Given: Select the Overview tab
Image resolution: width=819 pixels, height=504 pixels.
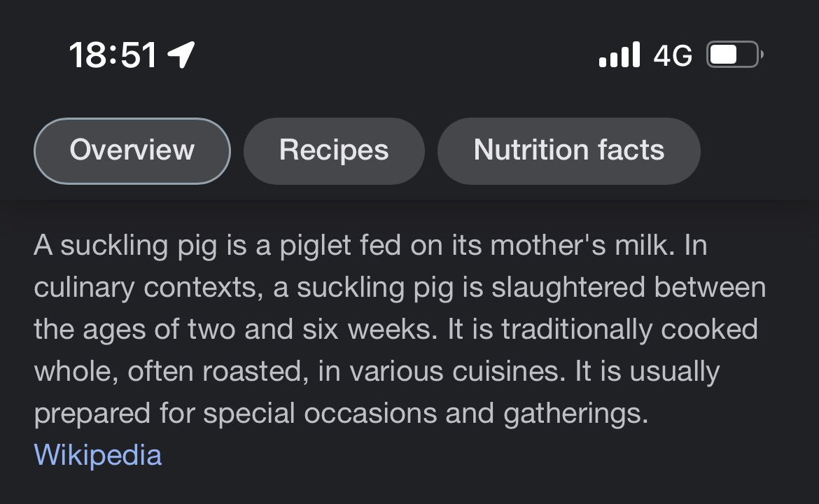Looking at the screenshot, I should [132, 150].
